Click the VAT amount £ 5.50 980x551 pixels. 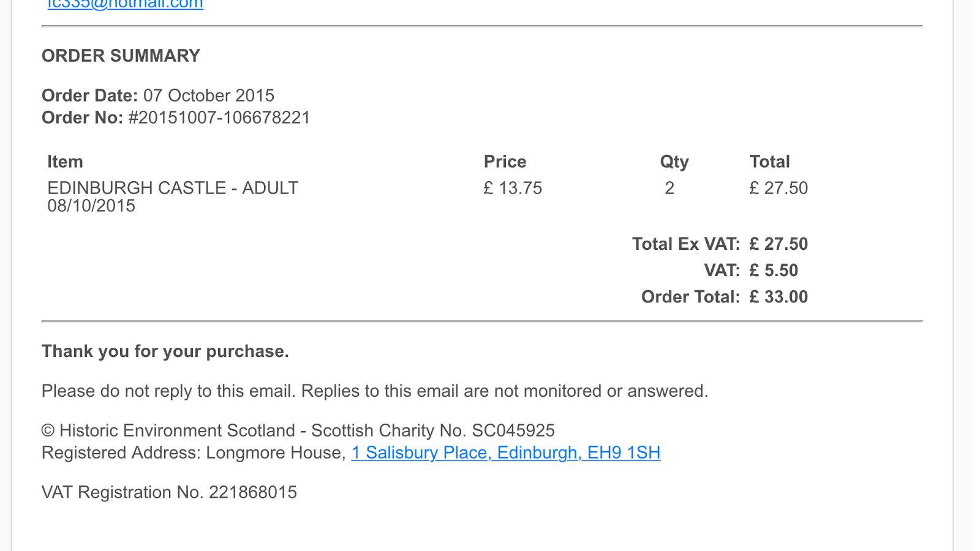coord(774,271)
